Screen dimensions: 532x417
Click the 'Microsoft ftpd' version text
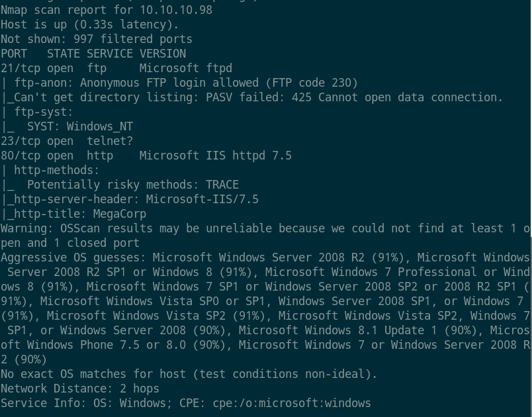[x=185, y=68]
